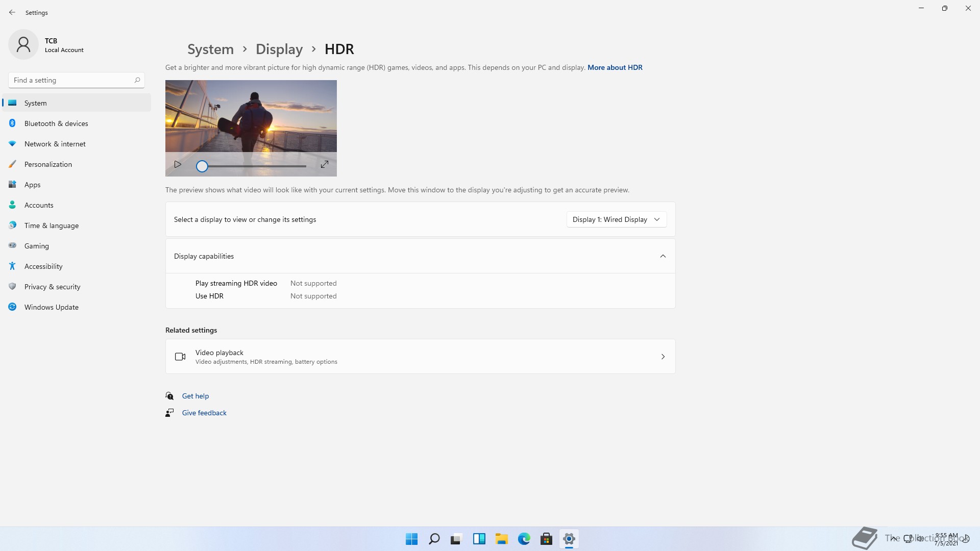Select Bluetooth & devices menu item
This screenshot has width=980, height=551.
(77, 123)
